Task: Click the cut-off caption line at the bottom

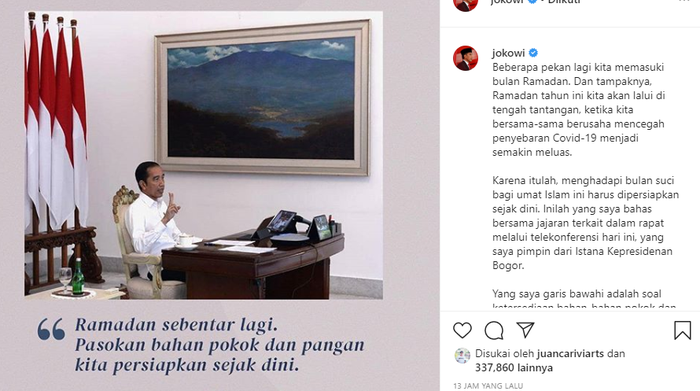Action: pos(584,307)
